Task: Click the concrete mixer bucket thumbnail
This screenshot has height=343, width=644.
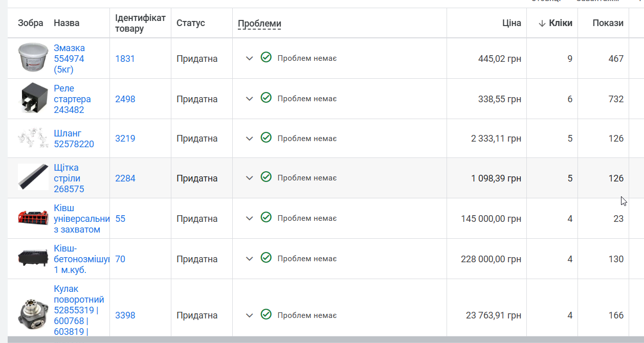Action: (x=33, y=257)
